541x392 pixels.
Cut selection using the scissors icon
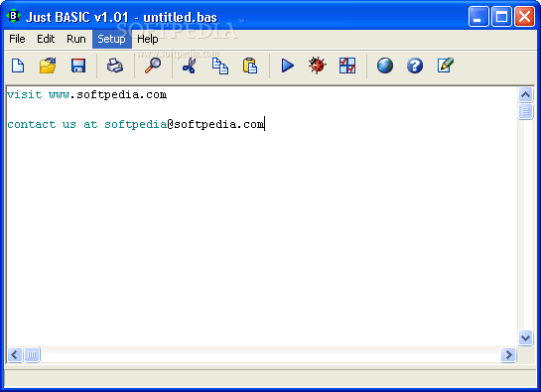tap(190, 65)
